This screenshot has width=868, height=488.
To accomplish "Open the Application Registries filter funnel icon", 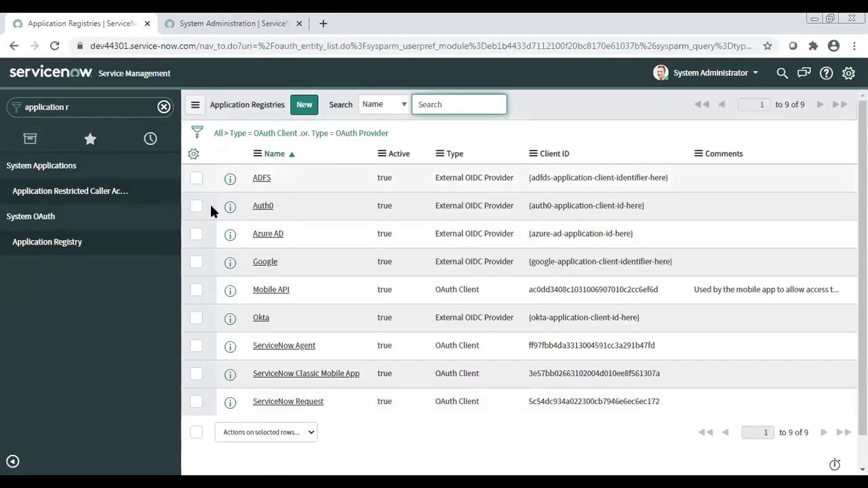I will click(197, 132).
